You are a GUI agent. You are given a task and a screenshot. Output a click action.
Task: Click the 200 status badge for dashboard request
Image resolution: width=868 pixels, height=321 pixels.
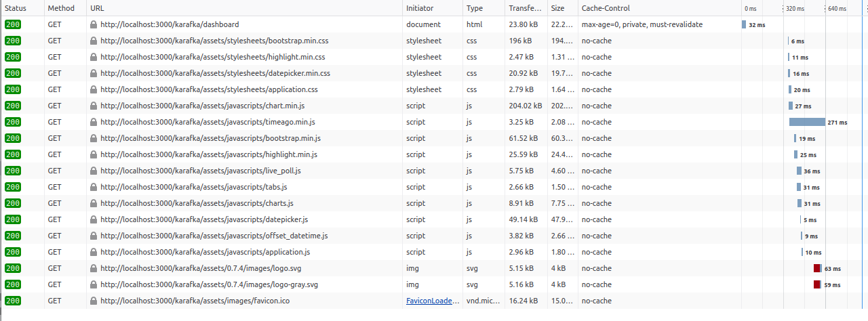pos(13,24)
